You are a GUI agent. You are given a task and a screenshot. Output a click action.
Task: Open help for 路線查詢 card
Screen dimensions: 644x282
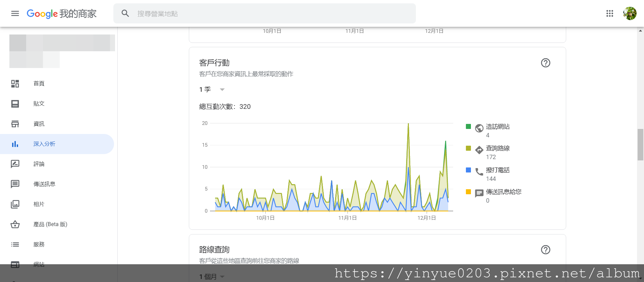coord(546,250)
